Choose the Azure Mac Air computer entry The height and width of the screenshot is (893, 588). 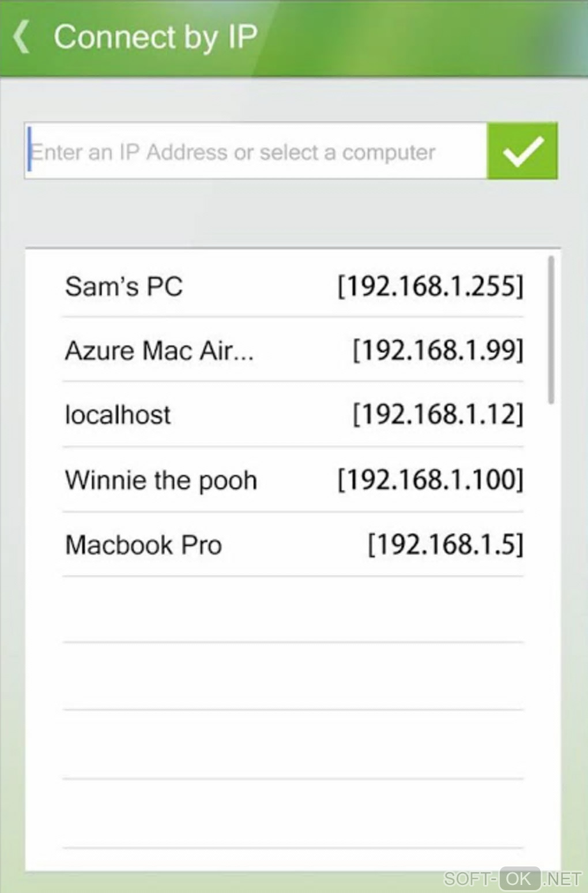tap(159, 351)
